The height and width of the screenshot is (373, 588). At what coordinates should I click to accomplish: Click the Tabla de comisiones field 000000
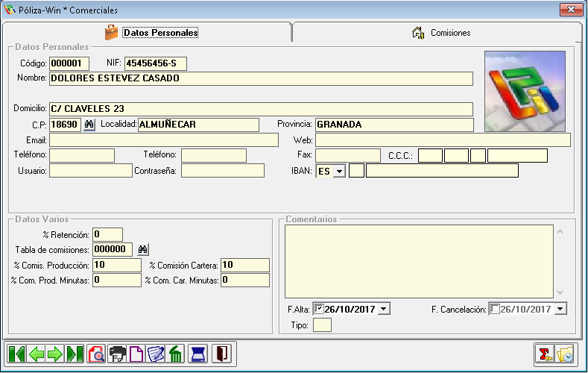113,249
